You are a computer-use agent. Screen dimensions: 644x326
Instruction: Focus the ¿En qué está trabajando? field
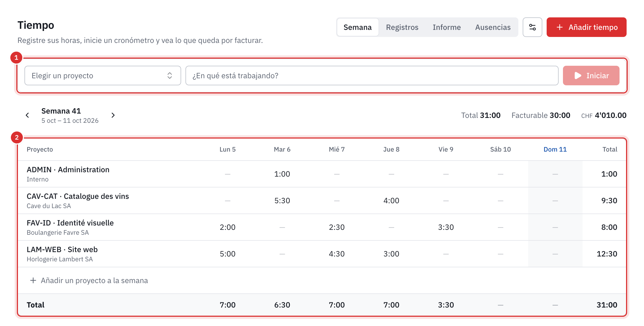coord(372,76)
